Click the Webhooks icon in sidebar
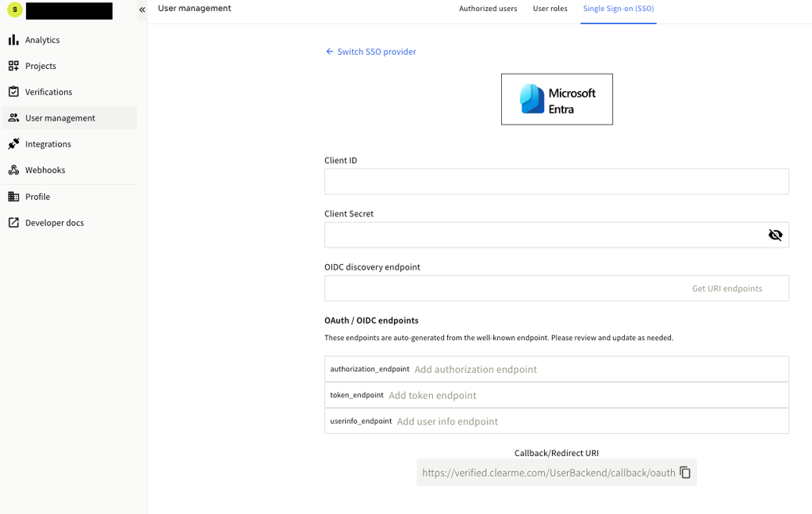This screenshot has height=514, width=812. pyautogui.click(x=13, y=170)
